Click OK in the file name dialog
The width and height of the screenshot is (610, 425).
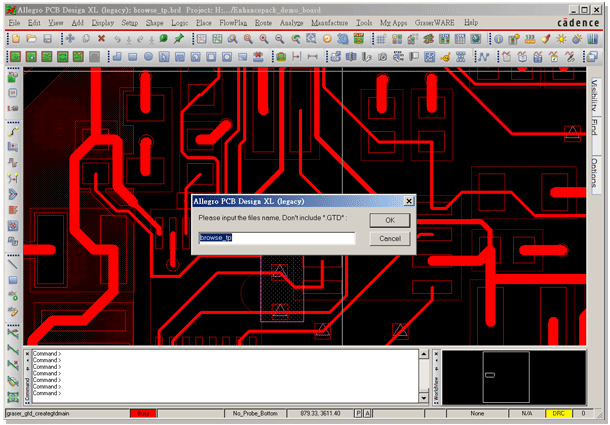tap(390, 220)
